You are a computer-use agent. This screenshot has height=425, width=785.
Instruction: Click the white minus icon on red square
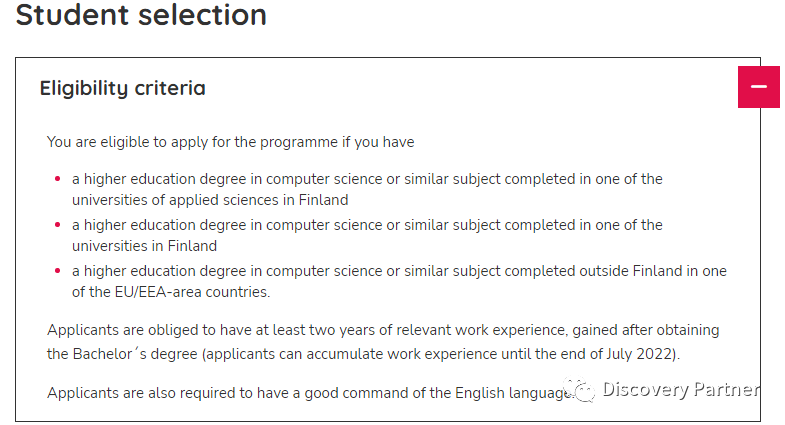pyautogui.click(x=758, y=87)
